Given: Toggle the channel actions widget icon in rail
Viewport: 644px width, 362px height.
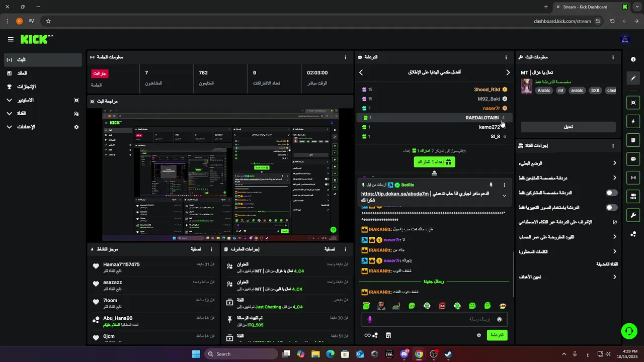Looking at the screenshot, I should [633, 196].
